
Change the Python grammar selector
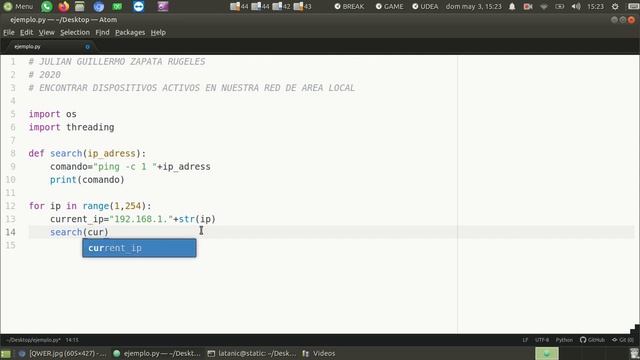point(564,340)
